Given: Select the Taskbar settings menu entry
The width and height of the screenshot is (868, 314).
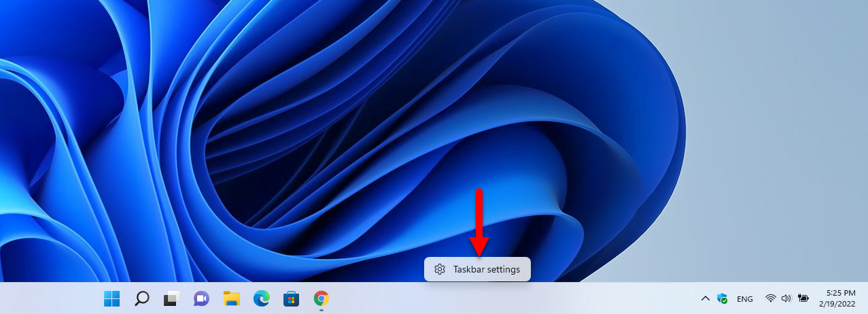Looking at the screenshot, I should (x=477, y=269).
